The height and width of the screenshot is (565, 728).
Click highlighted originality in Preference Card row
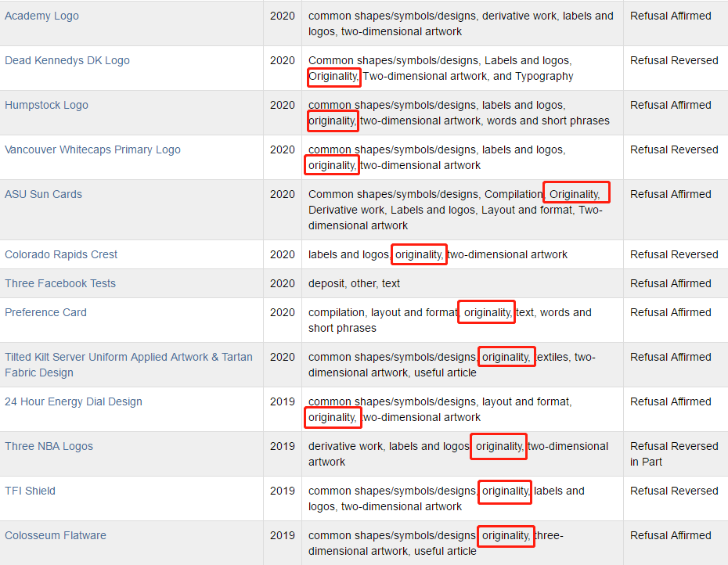pos(487,312)
